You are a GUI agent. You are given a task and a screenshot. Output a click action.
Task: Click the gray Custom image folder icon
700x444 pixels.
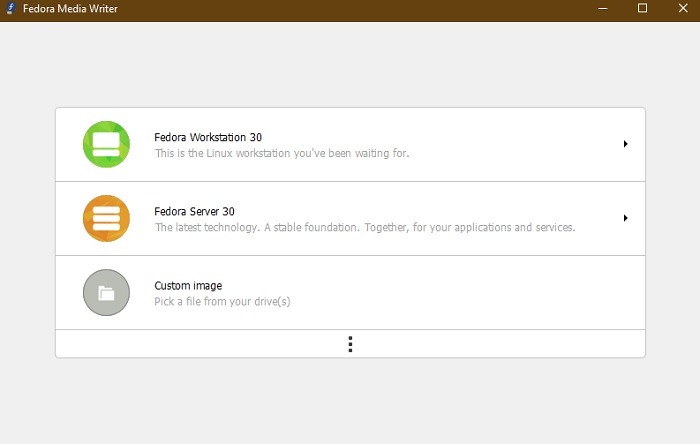tap(106, 292)
